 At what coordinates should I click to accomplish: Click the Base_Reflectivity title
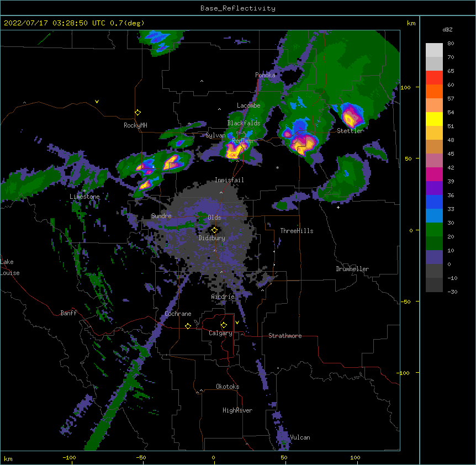pyautogui.click(x=238, y=8)
